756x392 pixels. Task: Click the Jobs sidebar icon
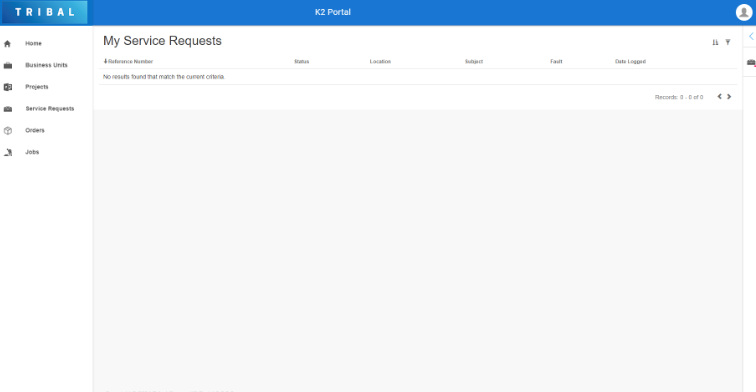pos(8,152)
